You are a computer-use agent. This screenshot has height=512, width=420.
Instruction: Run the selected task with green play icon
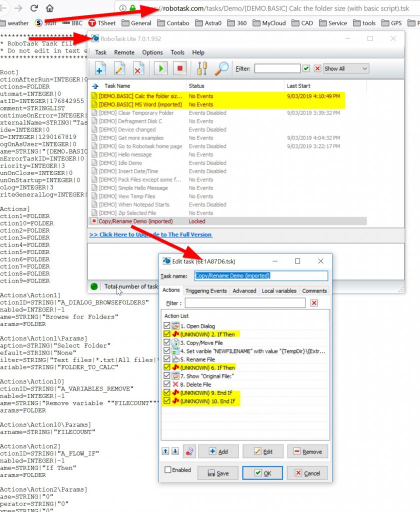(x=160, y=68)
